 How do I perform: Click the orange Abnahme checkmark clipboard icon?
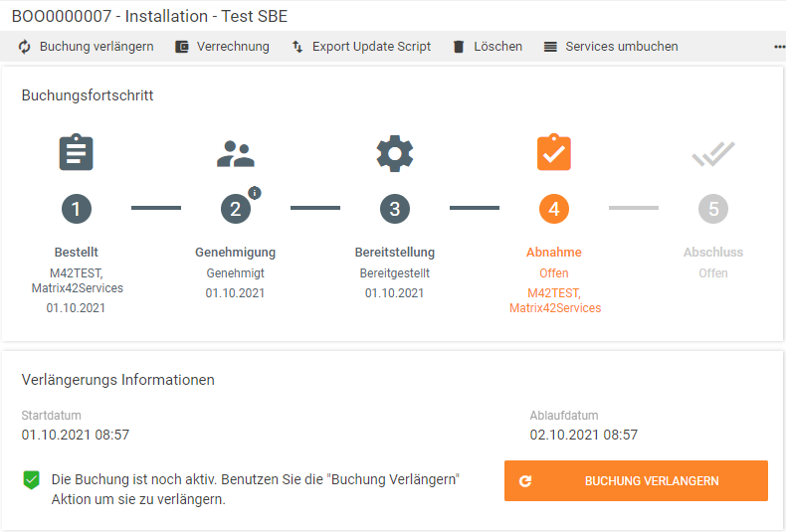[554, 152]
